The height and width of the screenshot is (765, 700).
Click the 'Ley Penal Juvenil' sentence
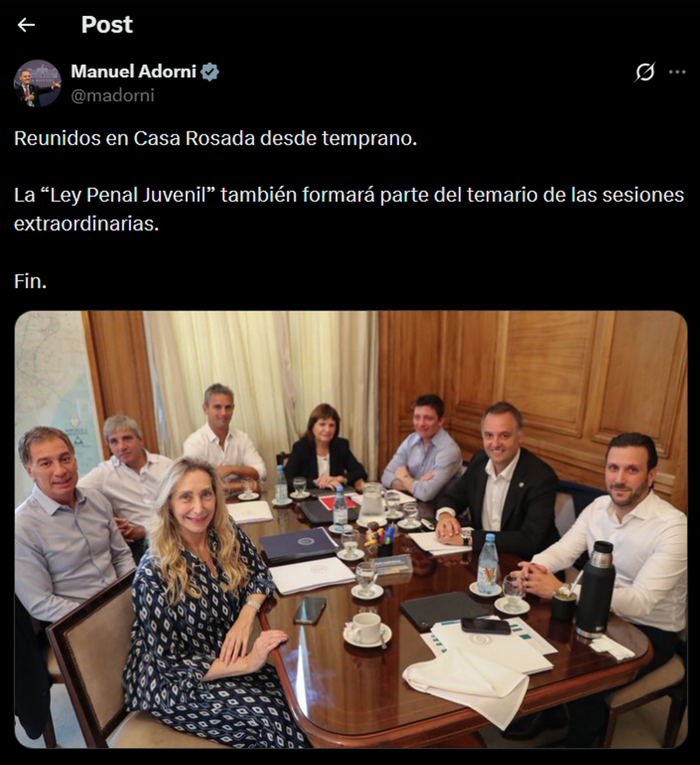pyautogui.click(x=349, y=209)
